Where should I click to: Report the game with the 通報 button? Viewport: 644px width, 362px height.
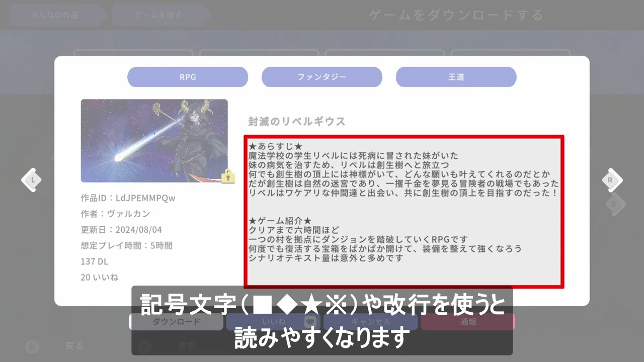(x=468, y=322)
